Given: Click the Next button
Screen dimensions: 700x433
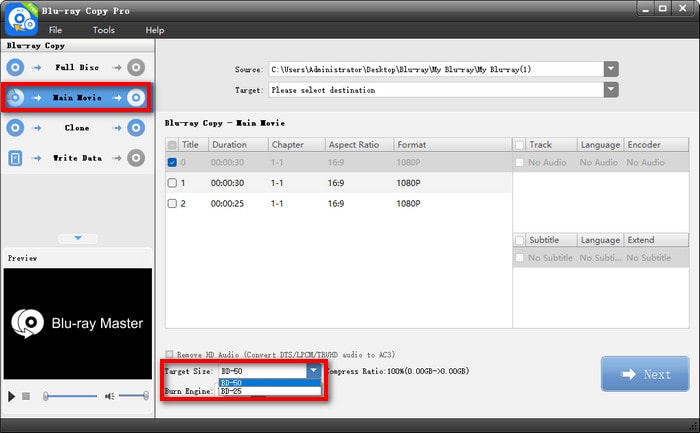Looking at the screenshot, I should (644, 374).
